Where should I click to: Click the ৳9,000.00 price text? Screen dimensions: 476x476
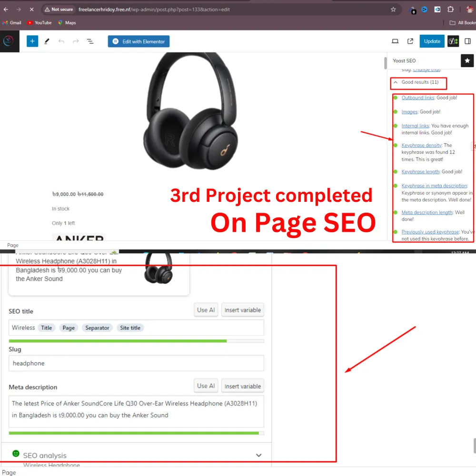pyautogui.click(x=64, y=194)
